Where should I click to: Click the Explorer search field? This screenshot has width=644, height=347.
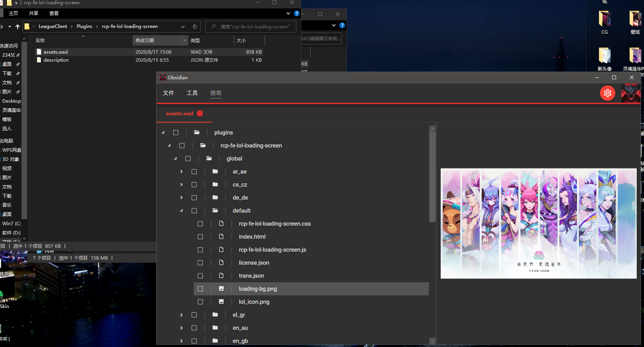pos(251,26)
